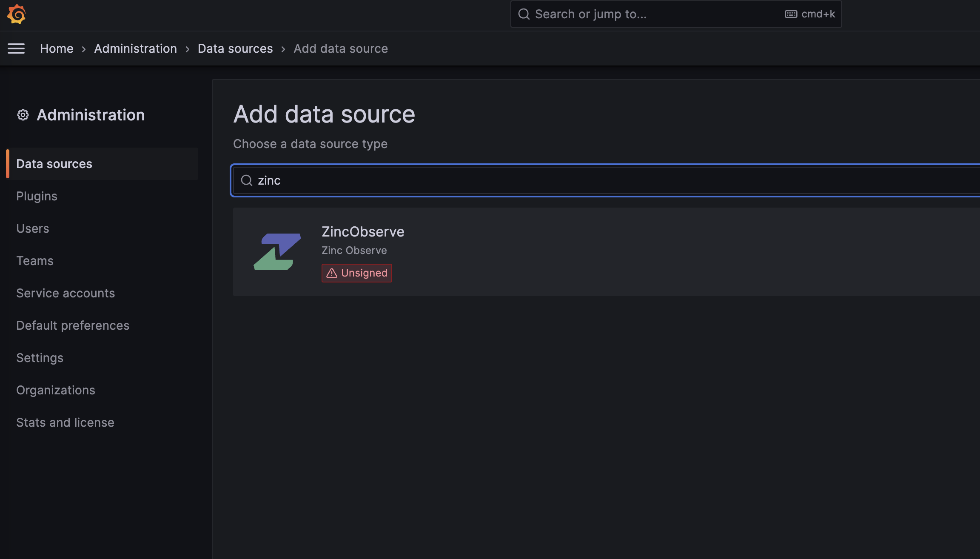This screenshot has height=559, width=980.
Task: View Stats and license page
Action: (x=65, y=422)
